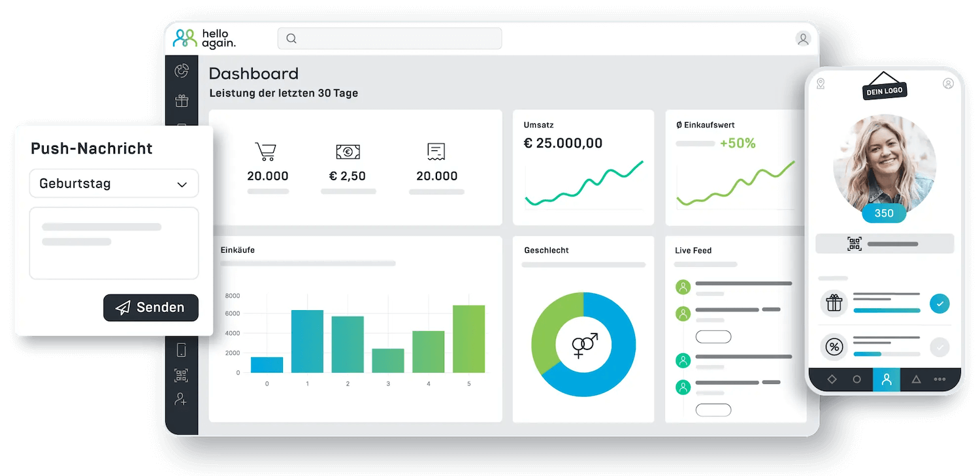
Task: Click the QR code icon in the sidebar
Action: click(x=182, y=375)
